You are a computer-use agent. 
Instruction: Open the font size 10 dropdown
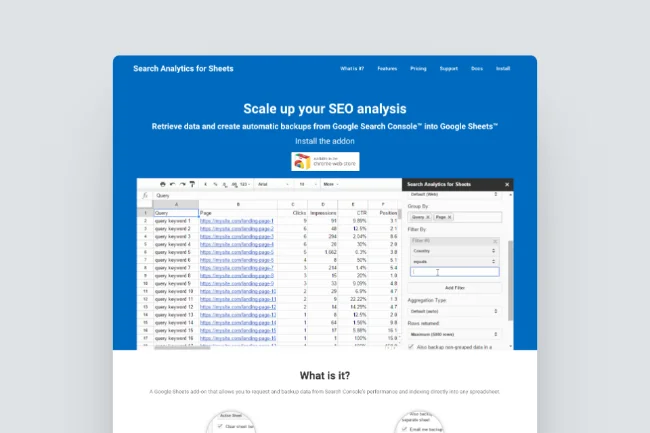(308, 184)
